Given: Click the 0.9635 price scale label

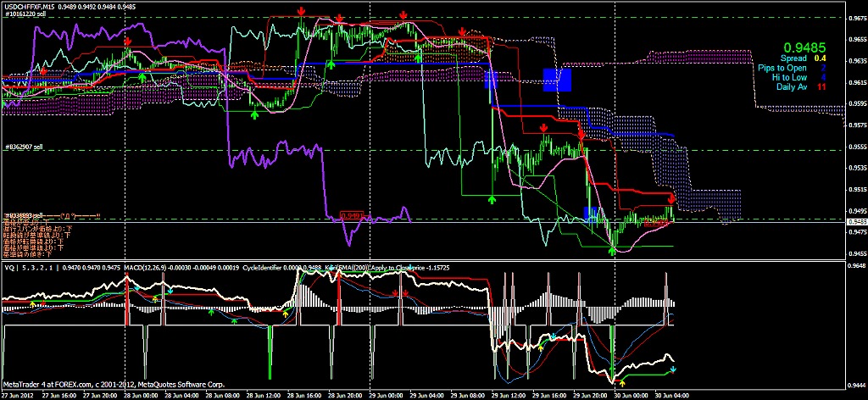Looking at the screenshot, I should (x=858, y=61).
